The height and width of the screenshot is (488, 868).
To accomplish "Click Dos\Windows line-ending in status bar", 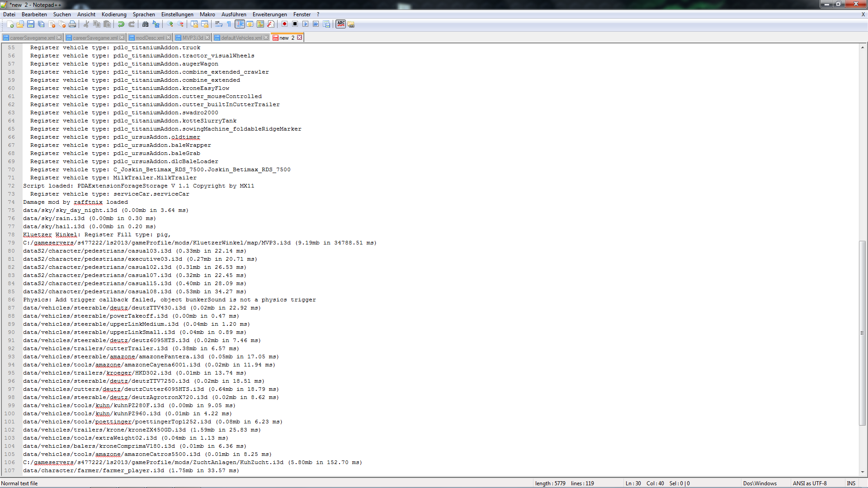I will (759, 483).
